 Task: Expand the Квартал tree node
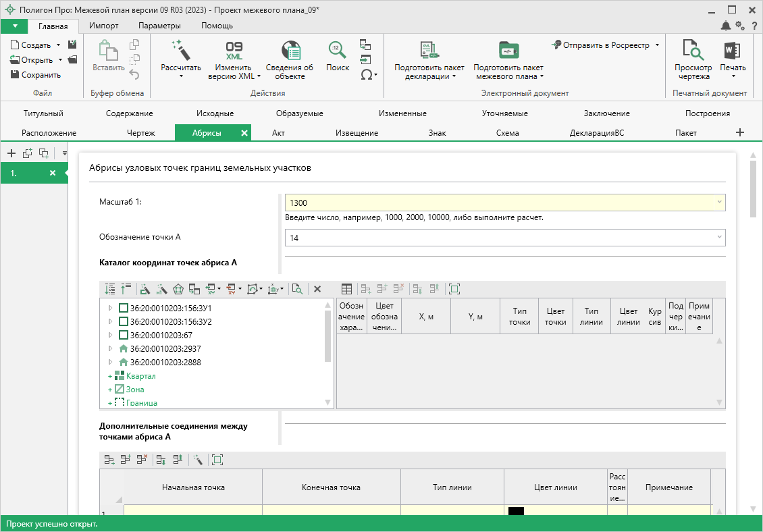109,376
